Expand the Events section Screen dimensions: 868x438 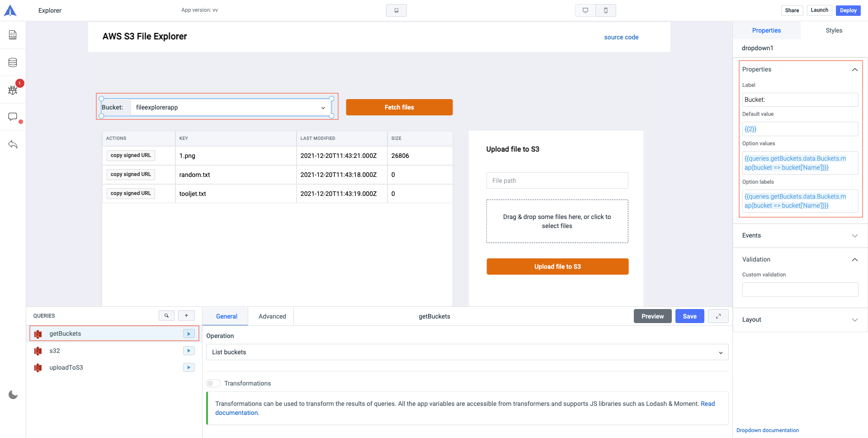point(800,236)
